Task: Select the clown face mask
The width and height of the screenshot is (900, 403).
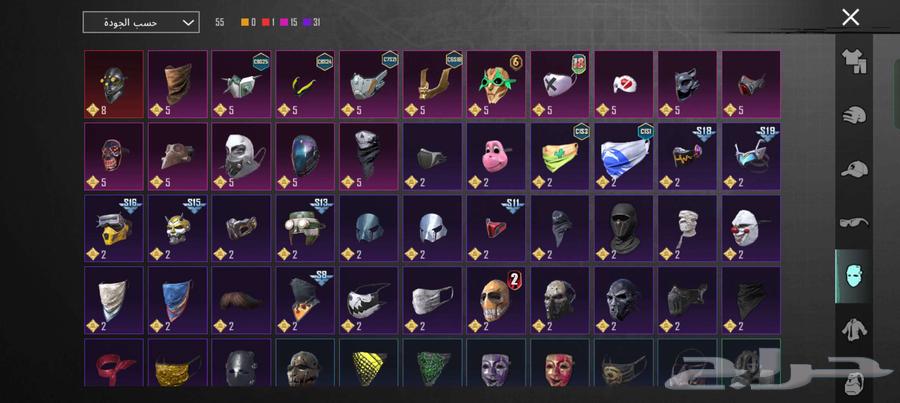Action: tap(751, 228)
